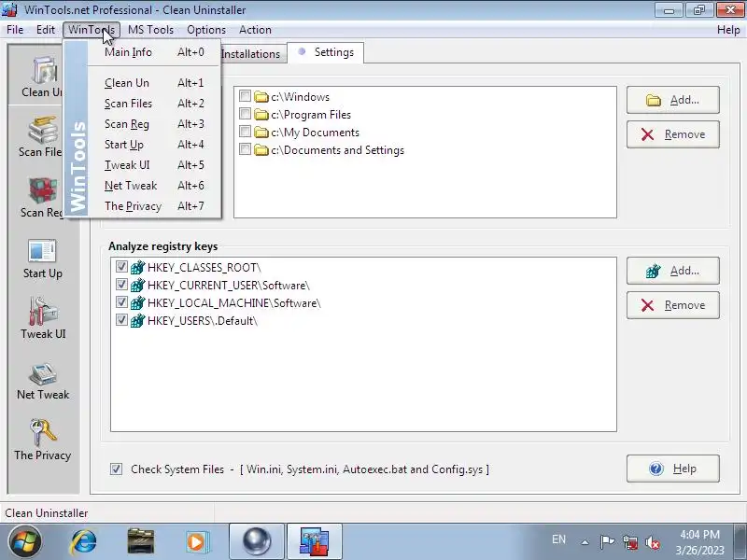
Task: Click the HKEY_USERS registry icon
Action: [x=137, y=320]
